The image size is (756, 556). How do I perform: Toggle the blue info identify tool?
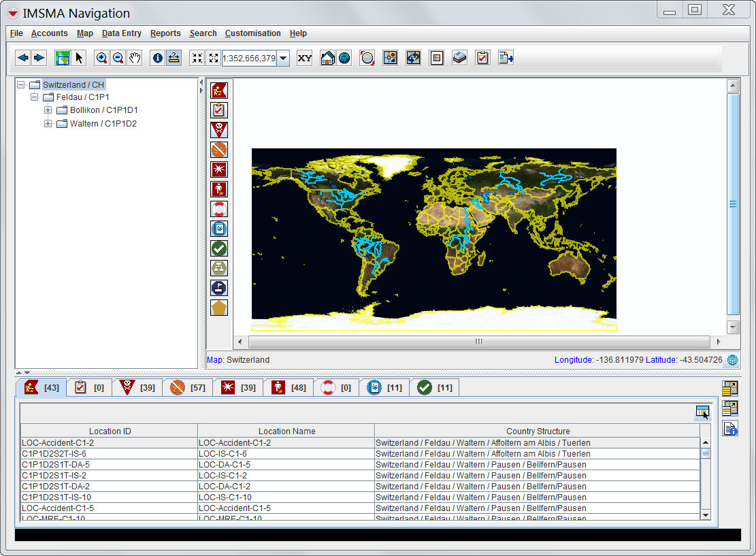[157, 58]
